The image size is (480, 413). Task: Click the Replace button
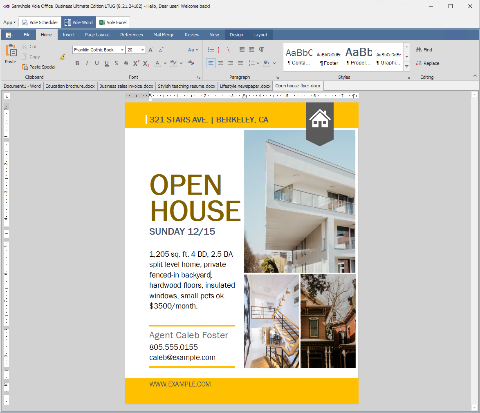(428, 63)
